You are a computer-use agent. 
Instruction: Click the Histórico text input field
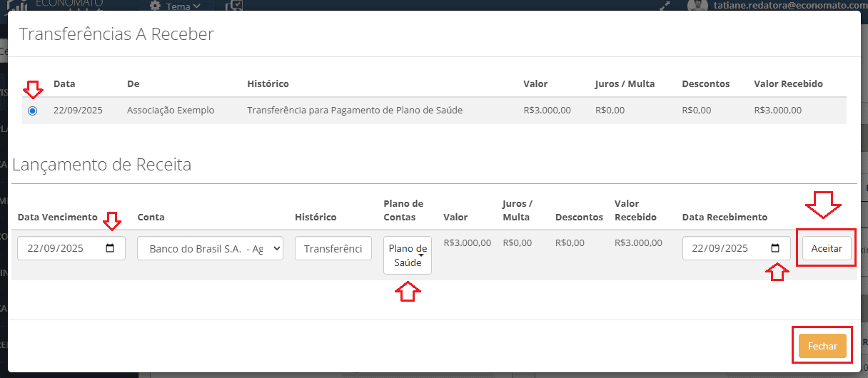coord(333,248)
